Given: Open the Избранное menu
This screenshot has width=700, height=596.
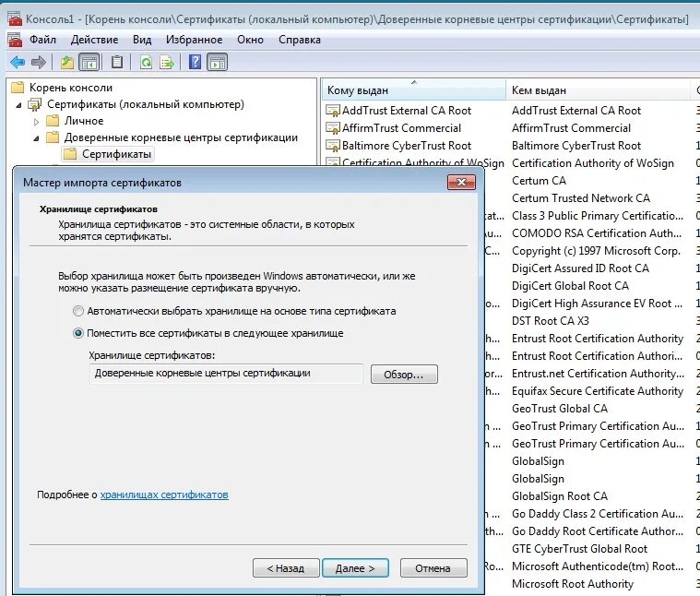Looking at the screenshot, I should (x=195, y=40).
